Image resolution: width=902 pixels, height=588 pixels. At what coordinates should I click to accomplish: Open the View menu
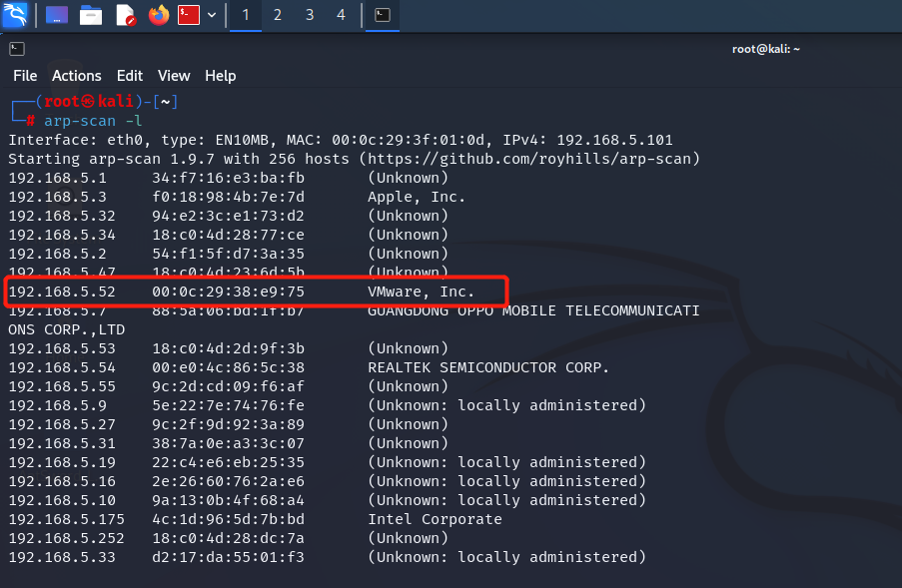(x=174, y=76)
